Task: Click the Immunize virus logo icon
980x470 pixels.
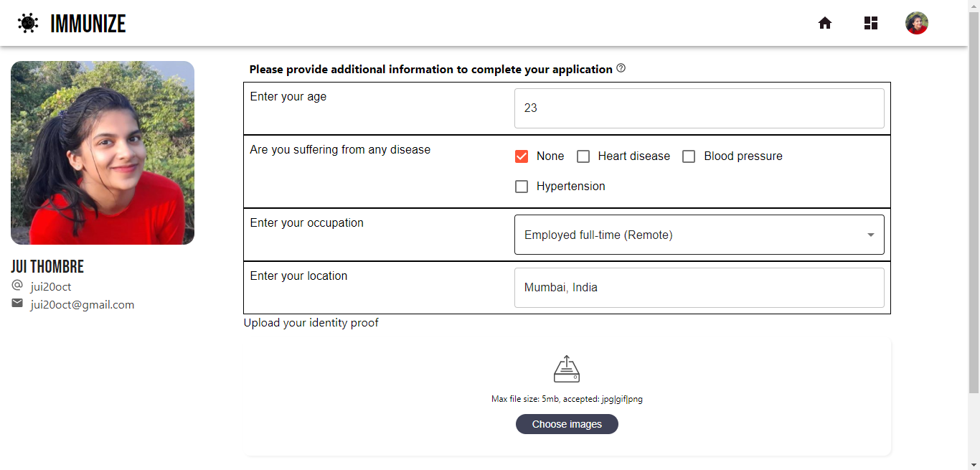Action: 28,23
